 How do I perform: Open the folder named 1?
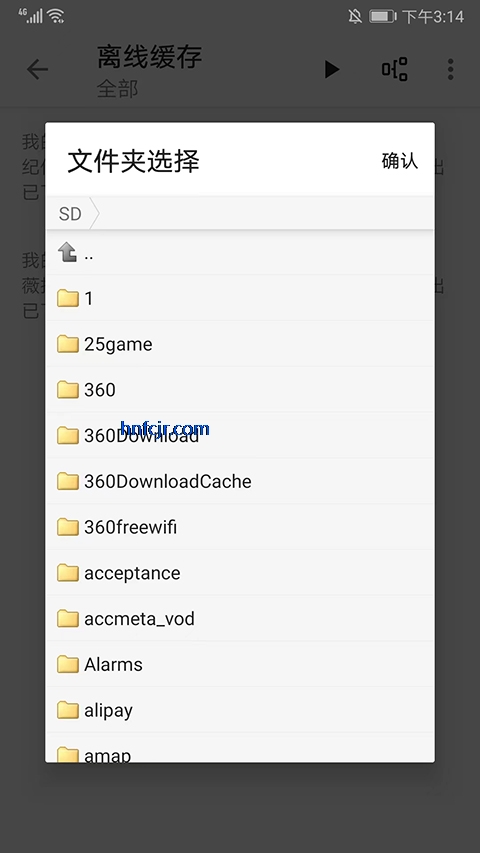pyautogui.click(x=240, y=298)
